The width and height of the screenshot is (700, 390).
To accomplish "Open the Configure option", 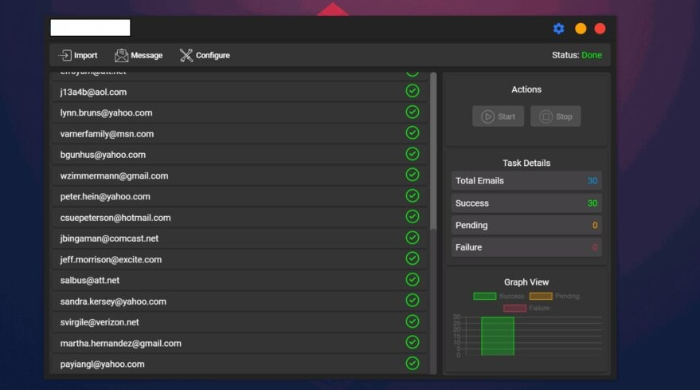I will click(205, 55).
